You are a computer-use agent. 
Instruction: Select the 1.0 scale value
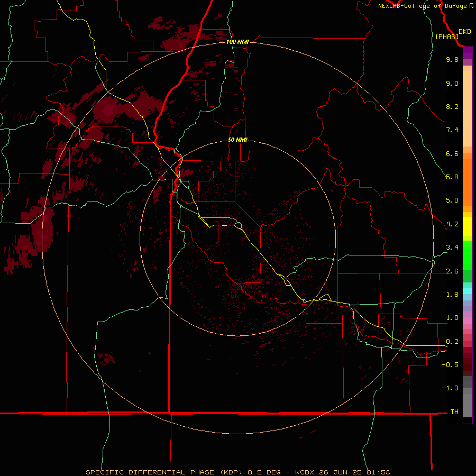452,318
